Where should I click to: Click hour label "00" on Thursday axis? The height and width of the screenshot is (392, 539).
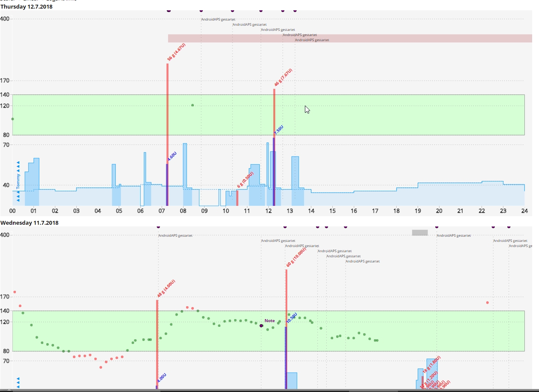pyautogui.click(x=12, y=211)
